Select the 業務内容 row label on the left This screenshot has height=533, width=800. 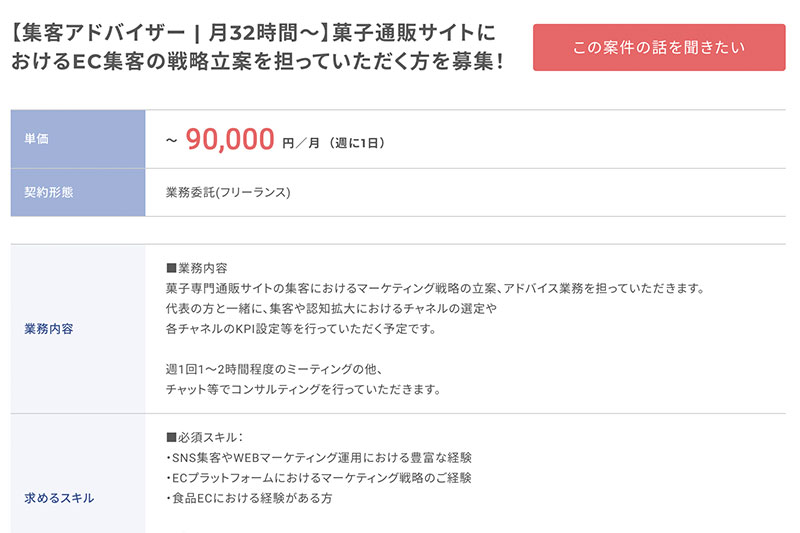coord(78,328)
